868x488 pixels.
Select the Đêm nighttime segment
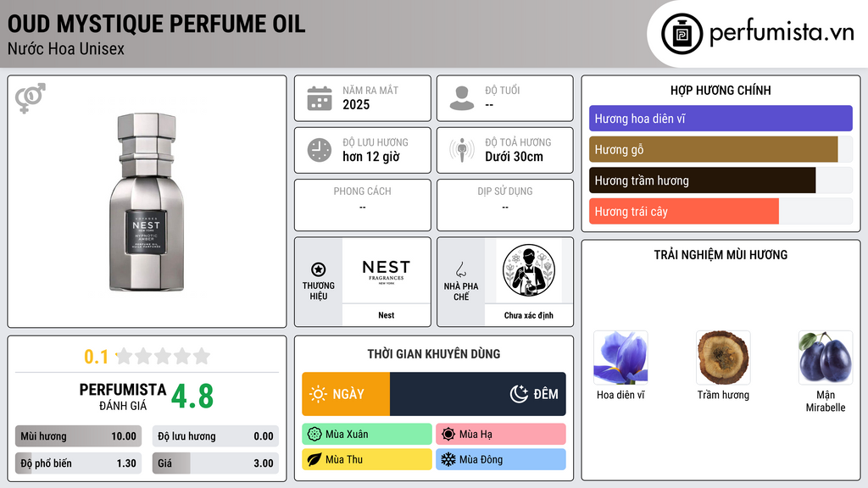pyautogui.click(x=478, y=394)
